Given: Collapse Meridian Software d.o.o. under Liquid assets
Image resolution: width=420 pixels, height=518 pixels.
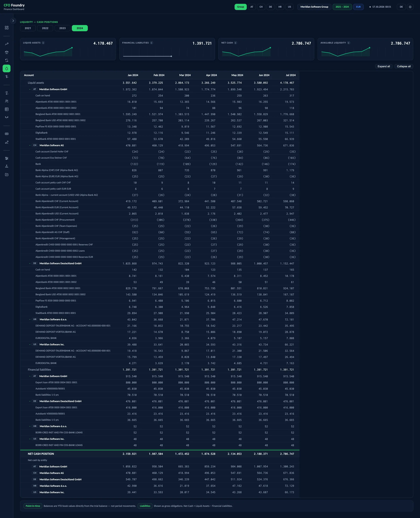Looking at the screenshot, I should (30, 319).
